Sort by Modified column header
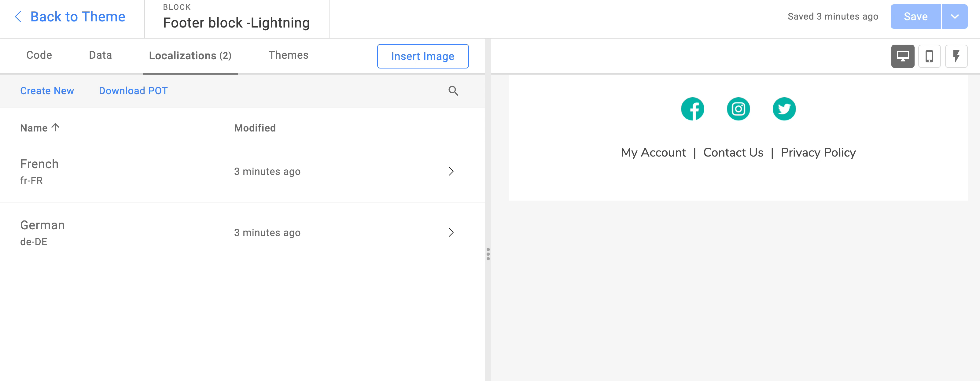The image size is (980, 381). [255, 128]
